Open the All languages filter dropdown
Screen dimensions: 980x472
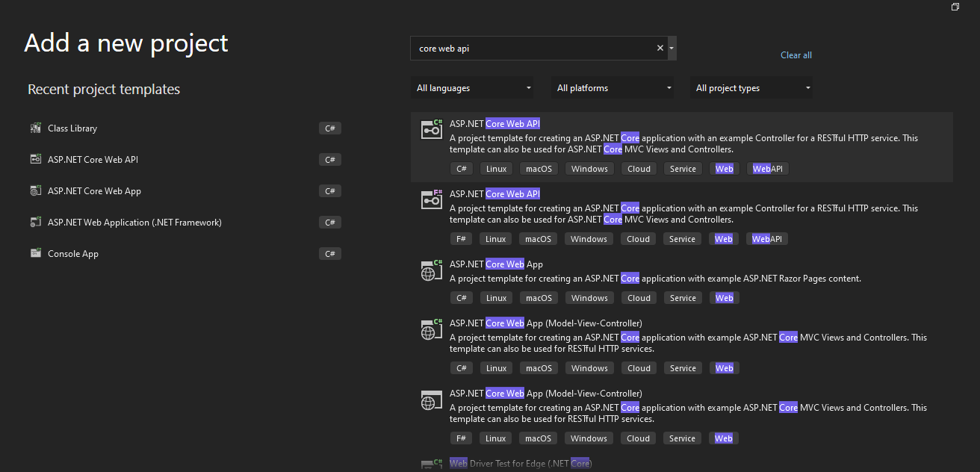click(x=473, y=88)
